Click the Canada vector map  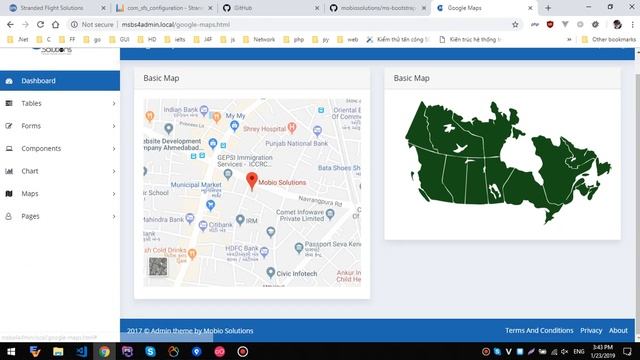[507, 162]
